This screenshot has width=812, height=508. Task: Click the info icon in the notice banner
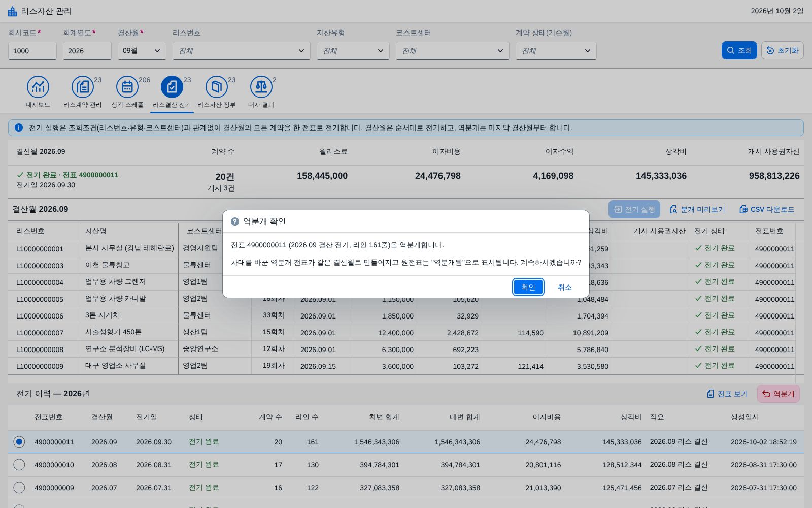click(x=19, y=128)
